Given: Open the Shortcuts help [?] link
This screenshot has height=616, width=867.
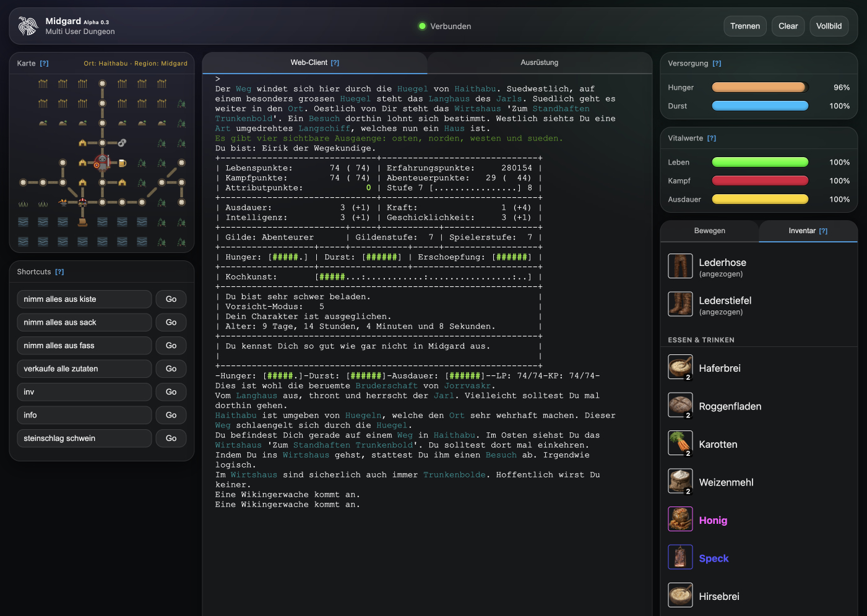Looking at the screenshot, I should pos(59,272).
